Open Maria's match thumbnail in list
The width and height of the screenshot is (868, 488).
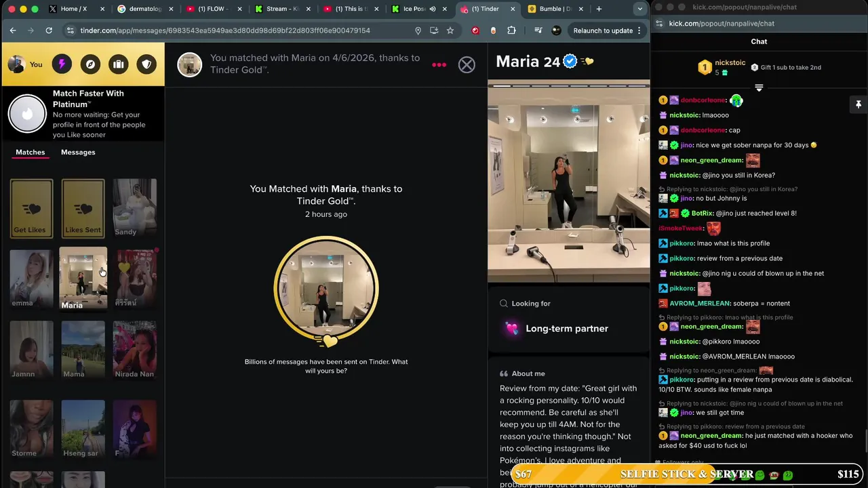(x=83, y=279)
